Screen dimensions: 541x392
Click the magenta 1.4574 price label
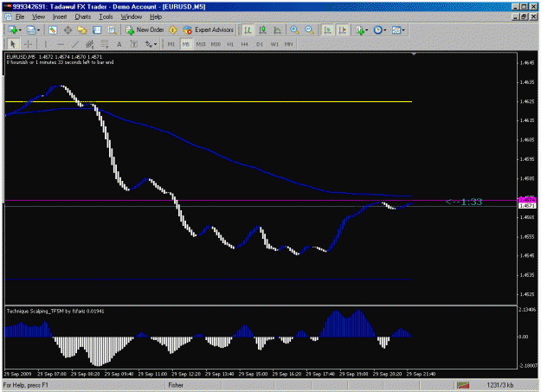coord(527,200)
